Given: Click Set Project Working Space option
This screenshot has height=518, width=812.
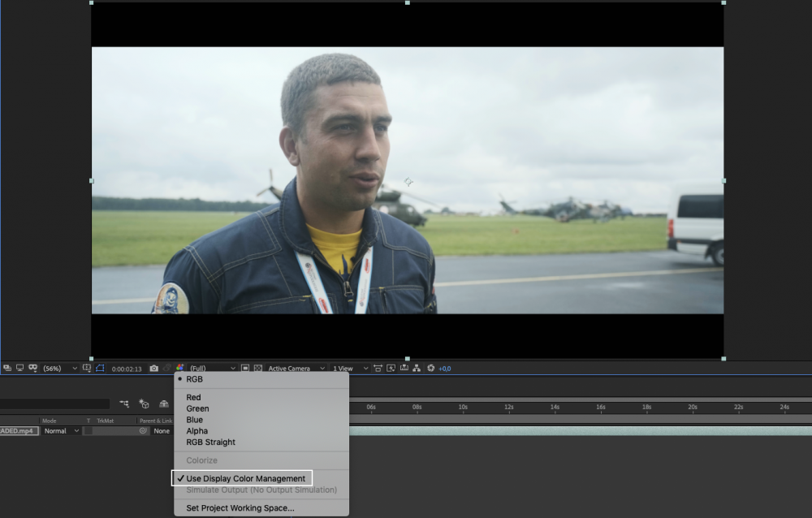Looking at the screenshot, I should pos(240,508).
